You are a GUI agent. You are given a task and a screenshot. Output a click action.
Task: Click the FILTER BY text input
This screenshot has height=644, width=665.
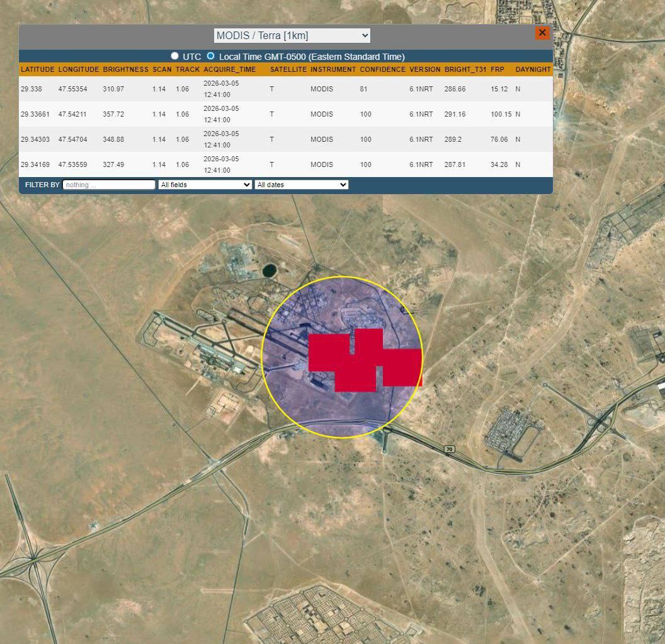coord(108,185)
